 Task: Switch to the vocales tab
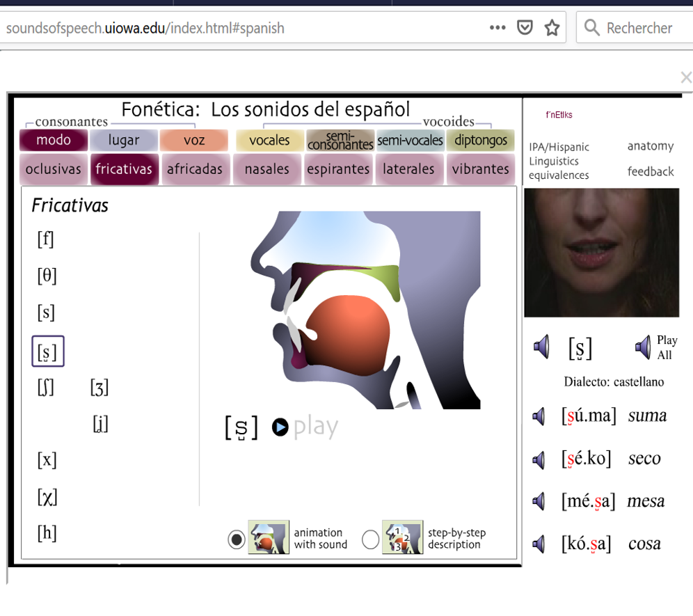[x=269, y=140]
